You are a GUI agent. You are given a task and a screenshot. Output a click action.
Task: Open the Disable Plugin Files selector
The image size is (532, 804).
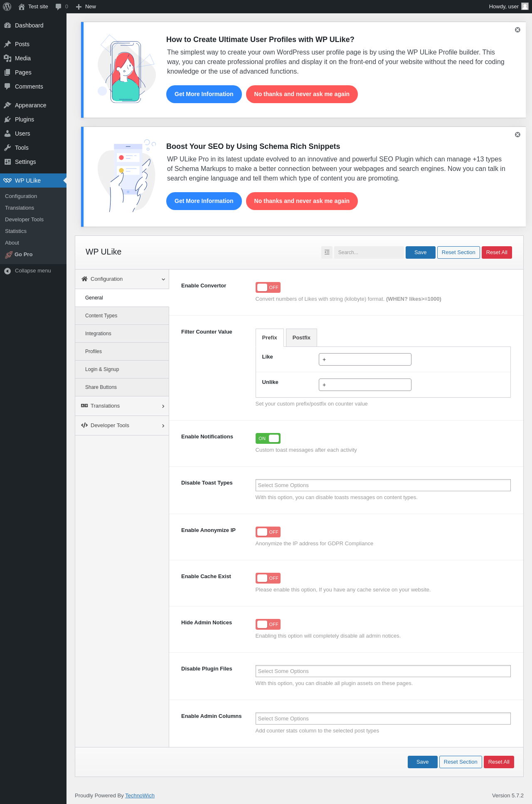click(x=383, y=671)
